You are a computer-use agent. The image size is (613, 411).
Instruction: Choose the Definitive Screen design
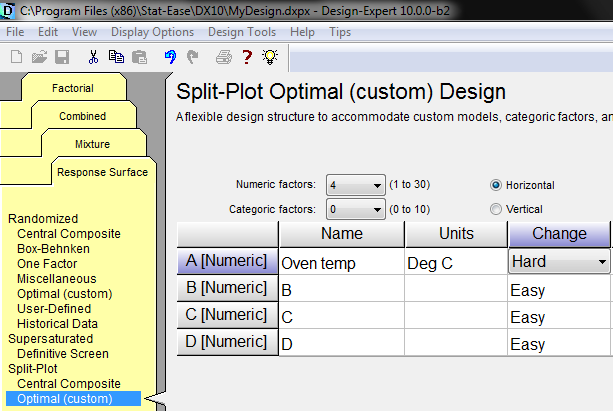[x=63, y=354]
